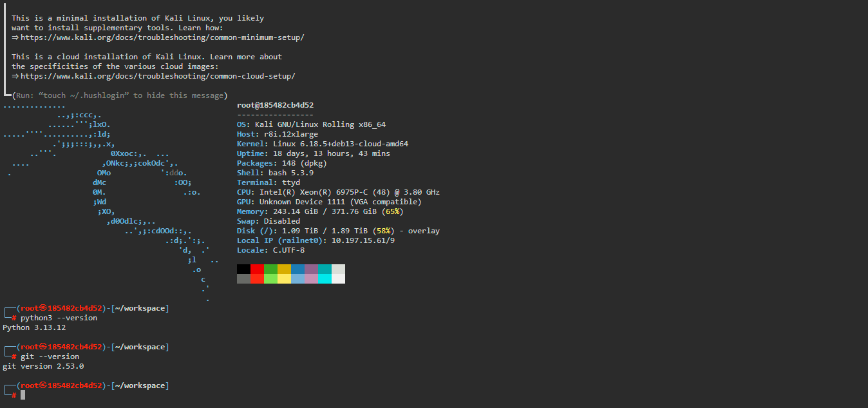This screenshot has width=868, height=408.
Task: Click the Python 3.13.12 version output
Action: (33, 327)
